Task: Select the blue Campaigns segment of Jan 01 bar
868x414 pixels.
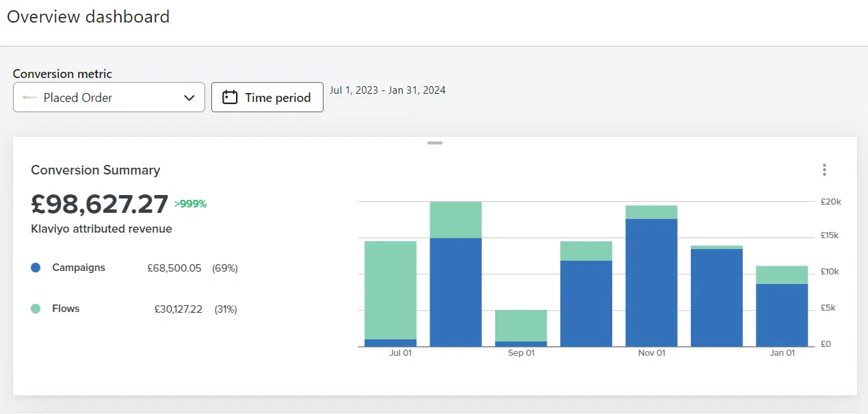Action: point(781,315)
